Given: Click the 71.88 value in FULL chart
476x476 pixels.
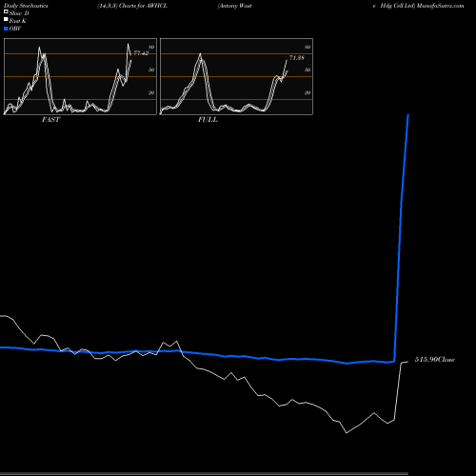Looking at the screenshot, I should pyautogui.click(x=297, y=58).
